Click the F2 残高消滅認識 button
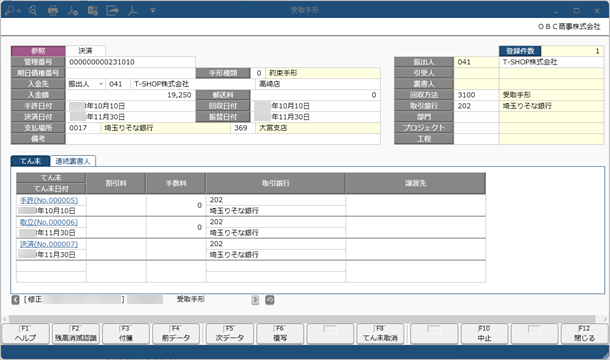 (76, 334)
